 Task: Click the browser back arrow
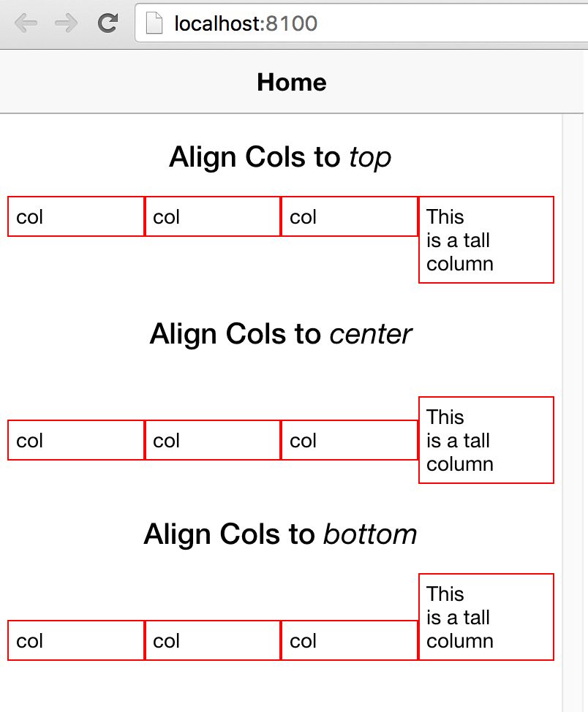point(26,23)
